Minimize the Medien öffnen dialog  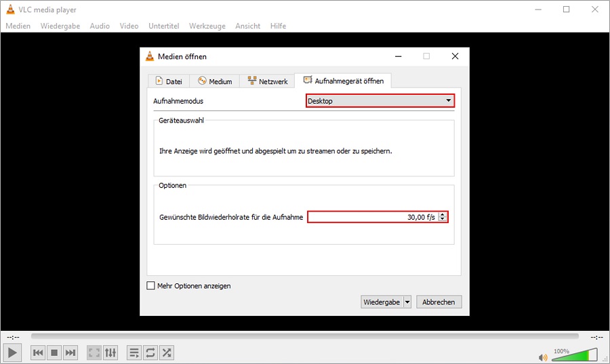[x=398, y=56]
